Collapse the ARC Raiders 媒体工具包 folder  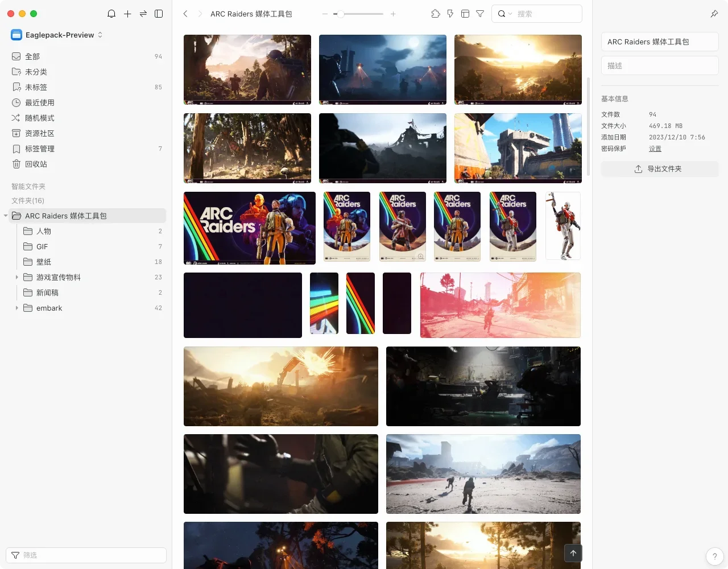point(6,216)
